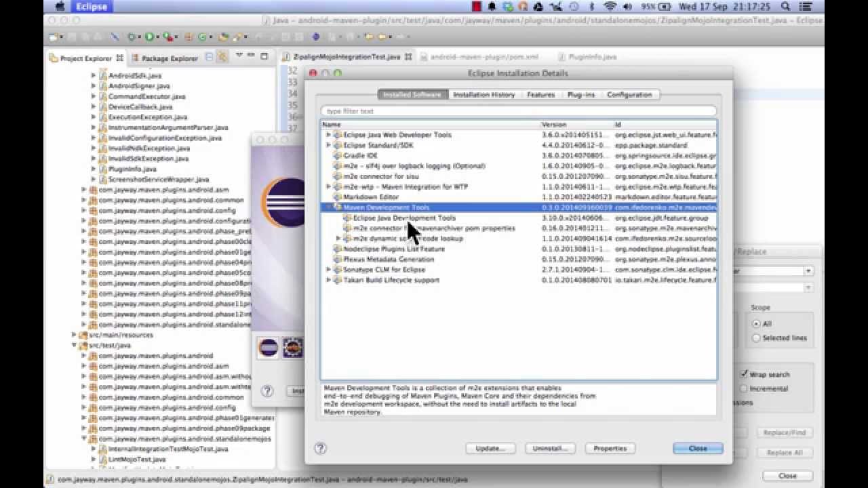Toggle the Incremental checkbox
The image size is (868, 488).
pyautogui.click(x=744, y=388)
